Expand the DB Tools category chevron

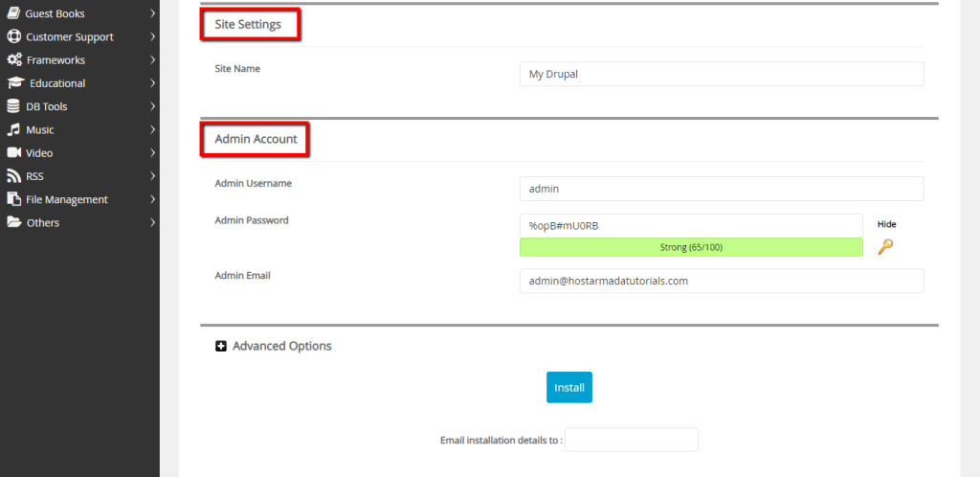(x=152, y=105)
